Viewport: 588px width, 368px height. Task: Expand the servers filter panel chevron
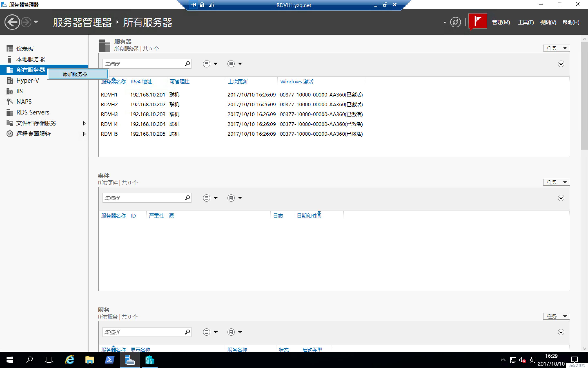[561, 64]
